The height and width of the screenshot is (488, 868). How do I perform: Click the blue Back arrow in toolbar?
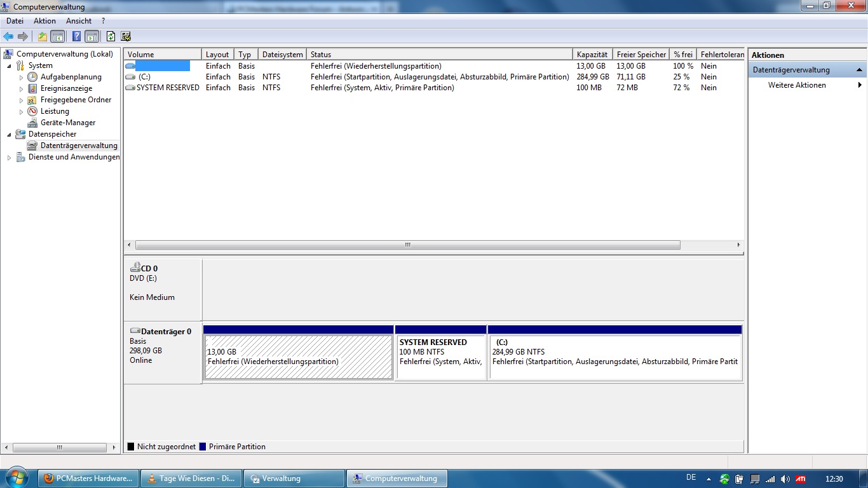[8, 36]
